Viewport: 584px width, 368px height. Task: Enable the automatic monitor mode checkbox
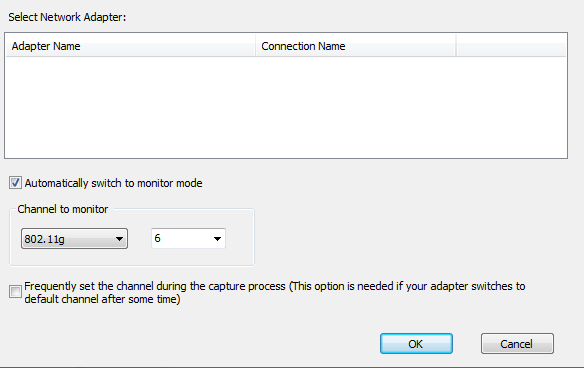(15, 183)
